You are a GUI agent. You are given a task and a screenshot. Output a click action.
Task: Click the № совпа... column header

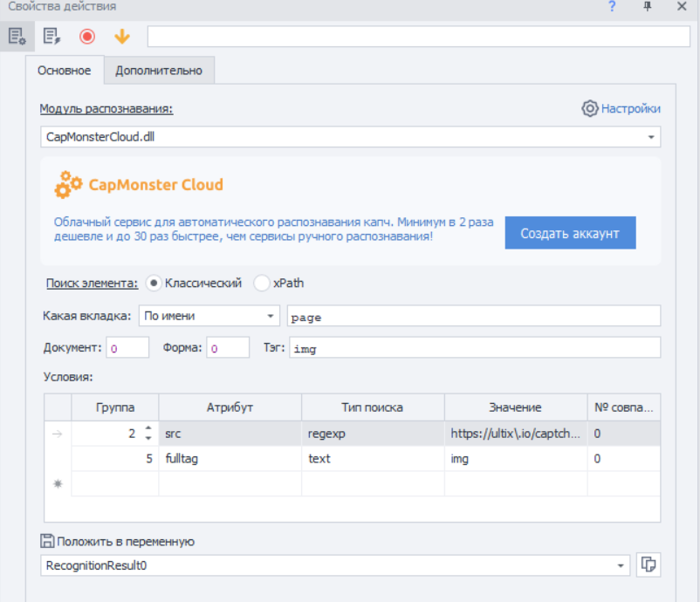pos(624,407)
